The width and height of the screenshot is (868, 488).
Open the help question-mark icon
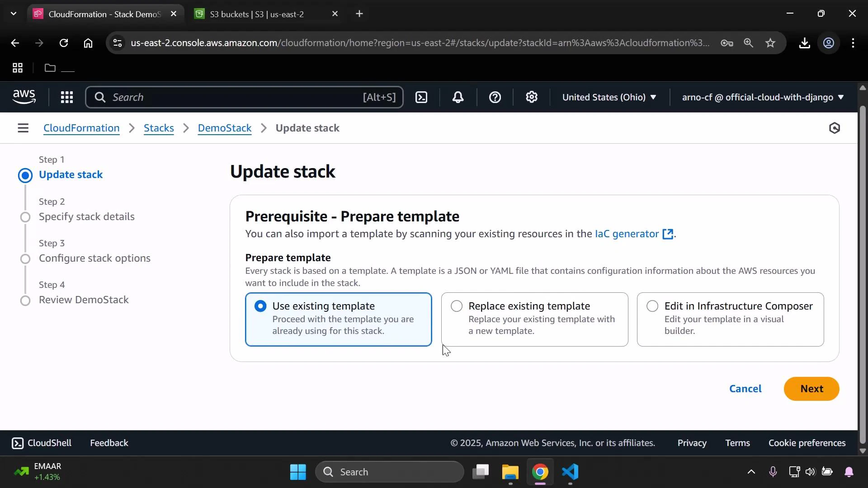(495, 97)
